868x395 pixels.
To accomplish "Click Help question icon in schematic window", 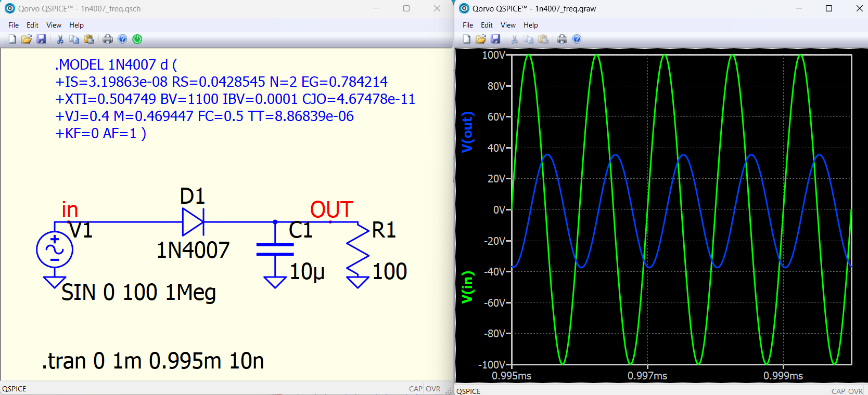I will pyautogui.click(x=122, y=39).
